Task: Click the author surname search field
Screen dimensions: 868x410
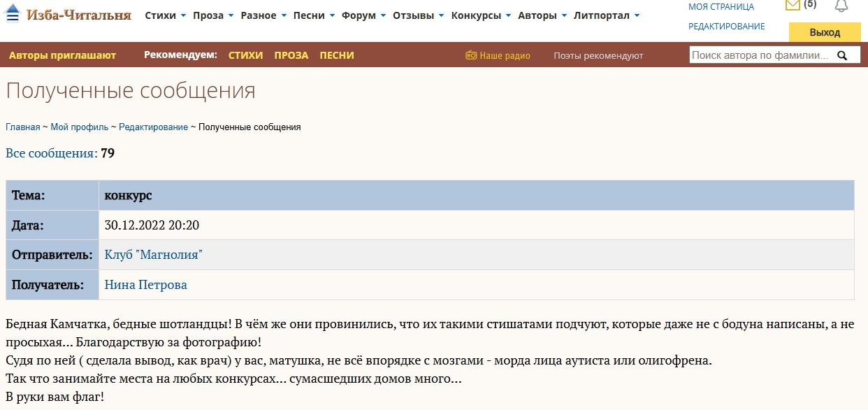Action: tap(762, 55)
